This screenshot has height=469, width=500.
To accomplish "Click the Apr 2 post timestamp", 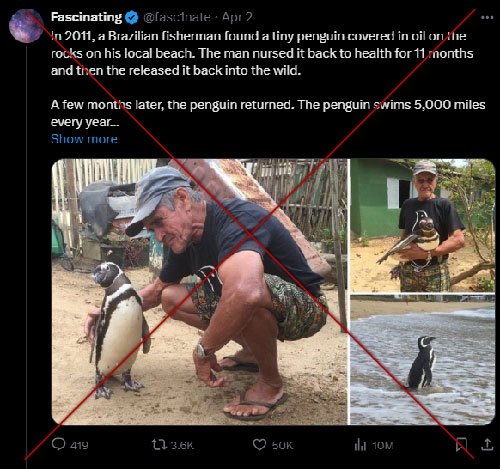I will tap(237, 17).
